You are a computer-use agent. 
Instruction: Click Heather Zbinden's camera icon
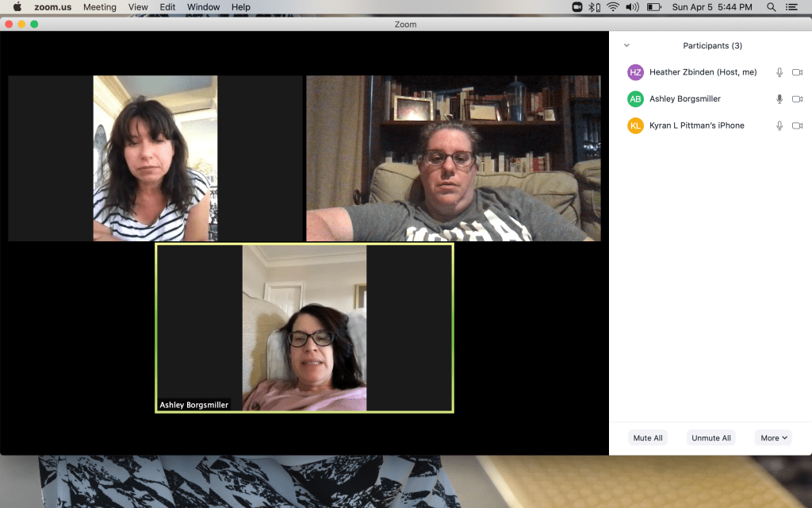click(797, 72)
